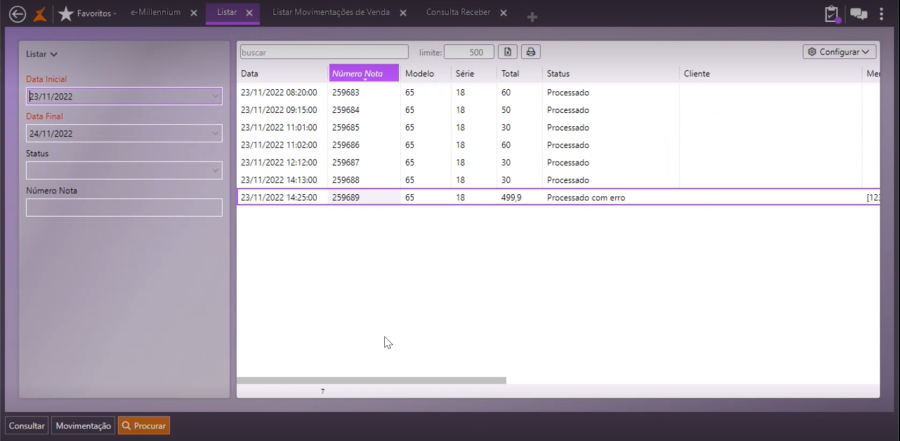900x441 pixels.
Task: Switch to Consulta Receber tab
Action: (x=458, y=13)
